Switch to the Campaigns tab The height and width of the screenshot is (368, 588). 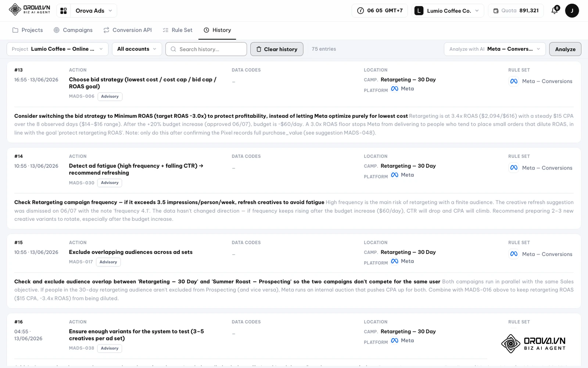click(x=73, y=30)
